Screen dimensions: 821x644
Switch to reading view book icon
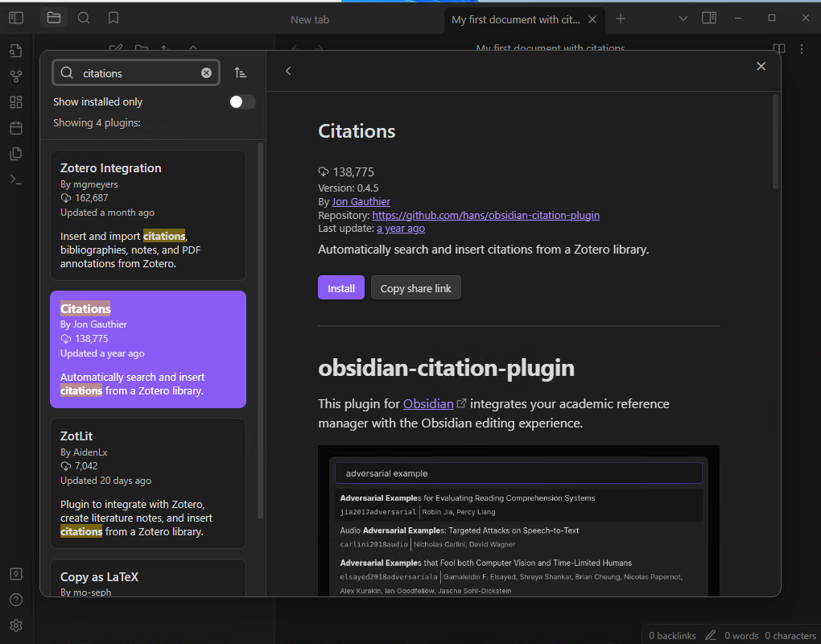point(778,48)
